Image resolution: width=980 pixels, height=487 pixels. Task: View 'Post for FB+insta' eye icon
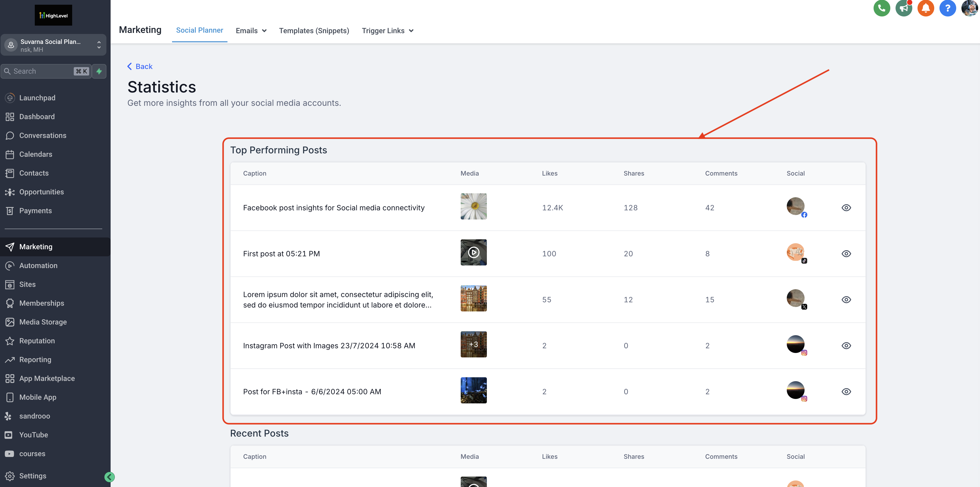pyautogui.click(x=846, y=392)
